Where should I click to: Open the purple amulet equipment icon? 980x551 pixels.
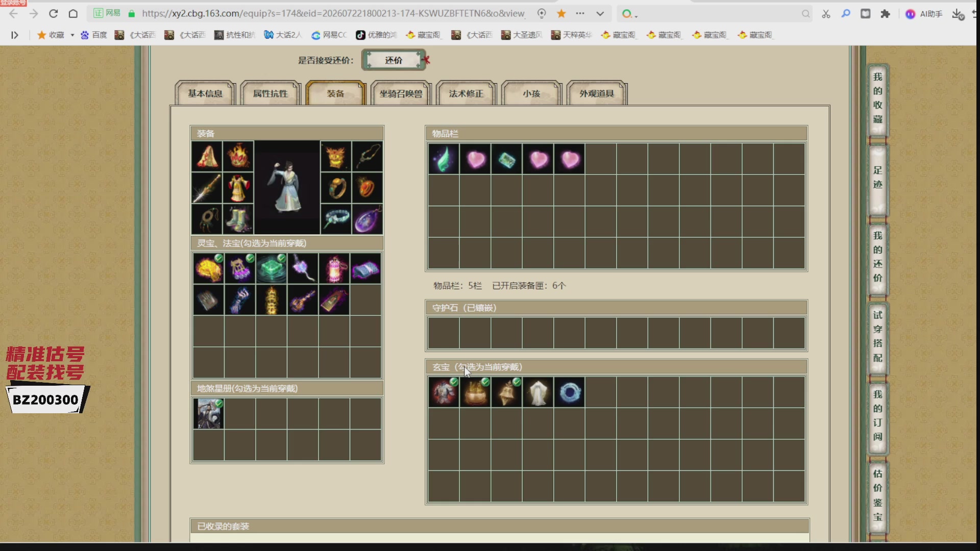[367, 219]
